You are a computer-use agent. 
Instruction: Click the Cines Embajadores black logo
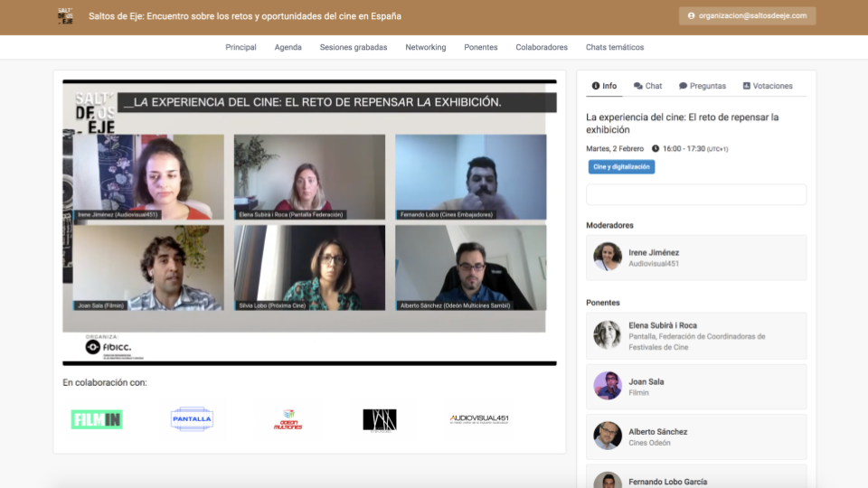tap(380, 420)
